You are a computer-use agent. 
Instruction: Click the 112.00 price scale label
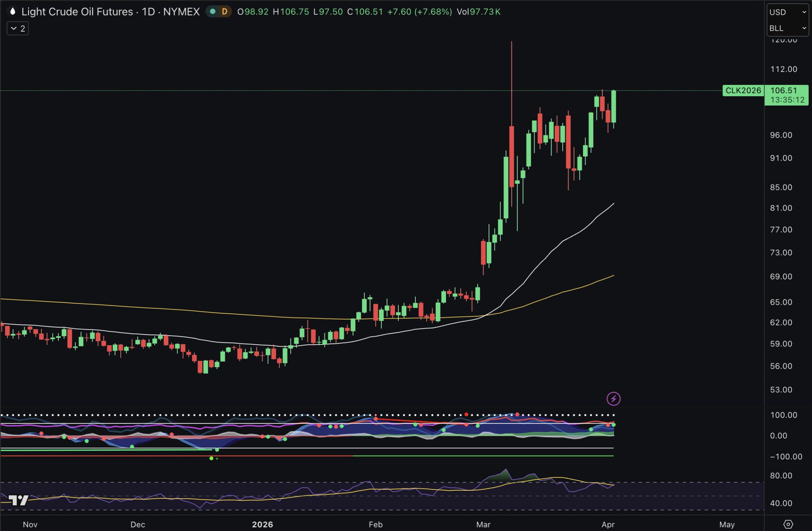click(783, 69)
